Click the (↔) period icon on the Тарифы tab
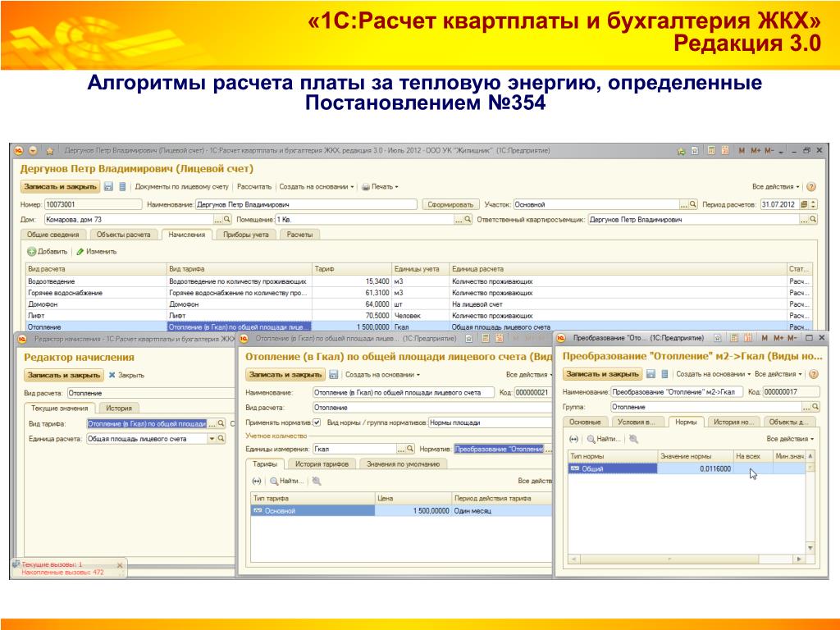The image size is (840, 630). tap(257, 481)
